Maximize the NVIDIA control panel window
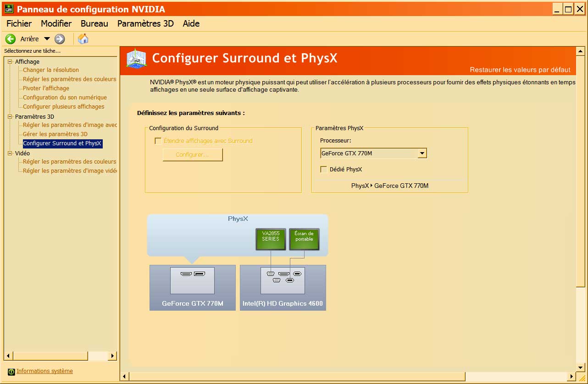588x384 pixels. point(568,9)
